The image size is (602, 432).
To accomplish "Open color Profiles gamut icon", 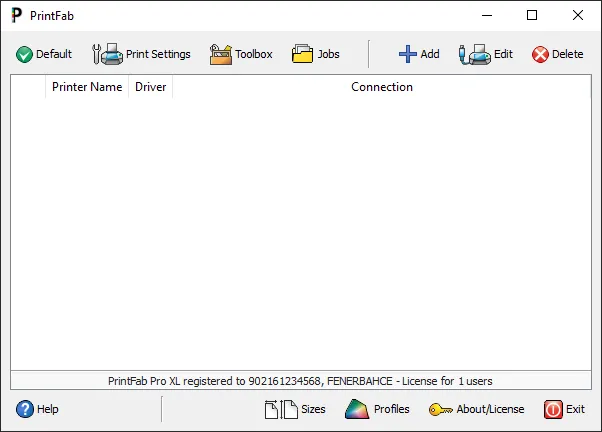I will click(357, 409).
